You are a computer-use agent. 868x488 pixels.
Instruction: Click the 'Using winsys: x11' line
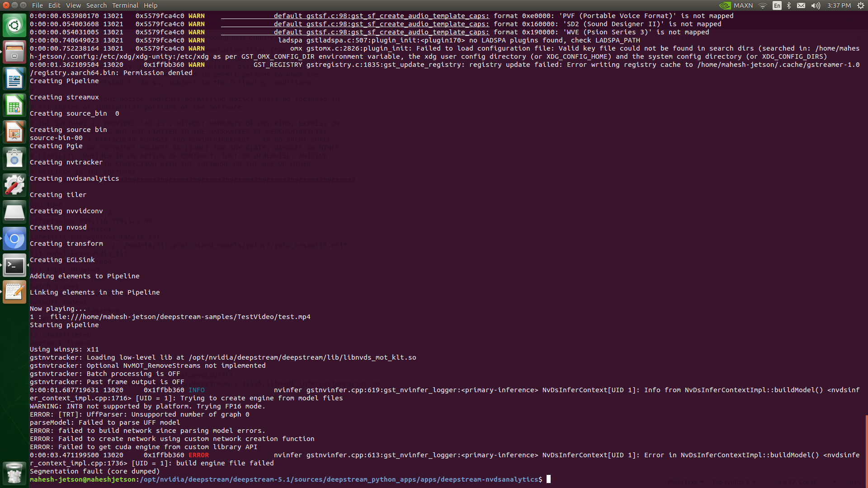(64, 349)
